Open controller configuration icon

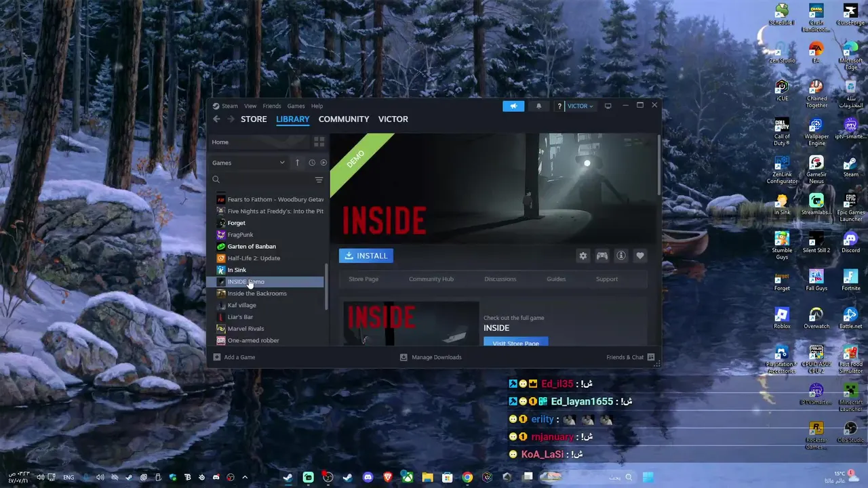click(601, 256)
